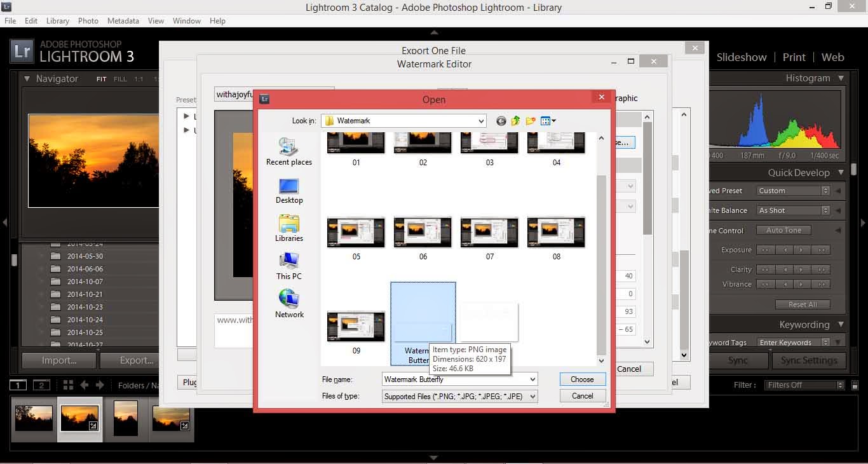
Task: Open the Files of type dropdown
Action: coord(532,396)
